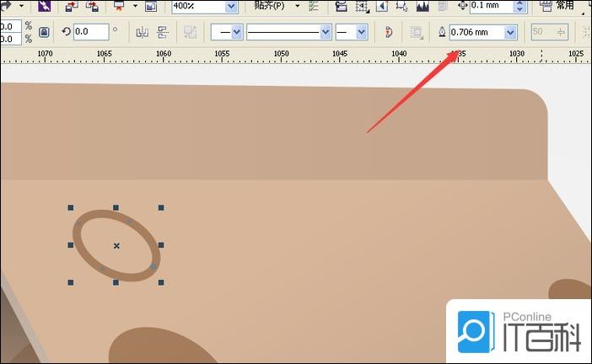
Task: Click the nudge distance spinner arrows
Action: coord(519,7)
